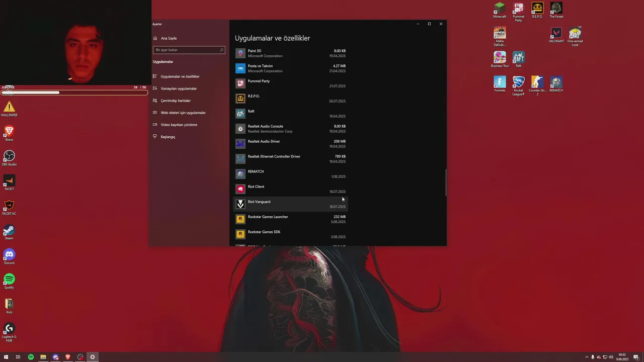Viewport: 644px width, 362px height.
Task: Open One-armed cook desktop shortcut
Action: click(x=575, y=36)
